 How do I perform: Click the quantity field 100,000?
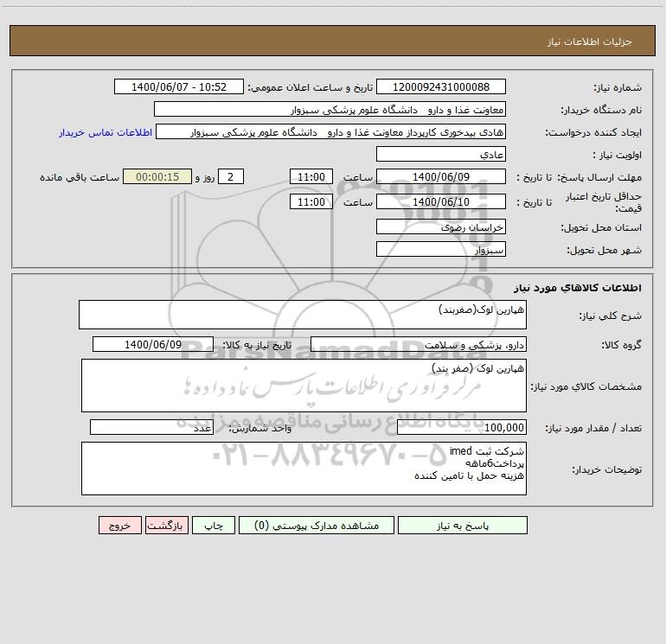462,427
